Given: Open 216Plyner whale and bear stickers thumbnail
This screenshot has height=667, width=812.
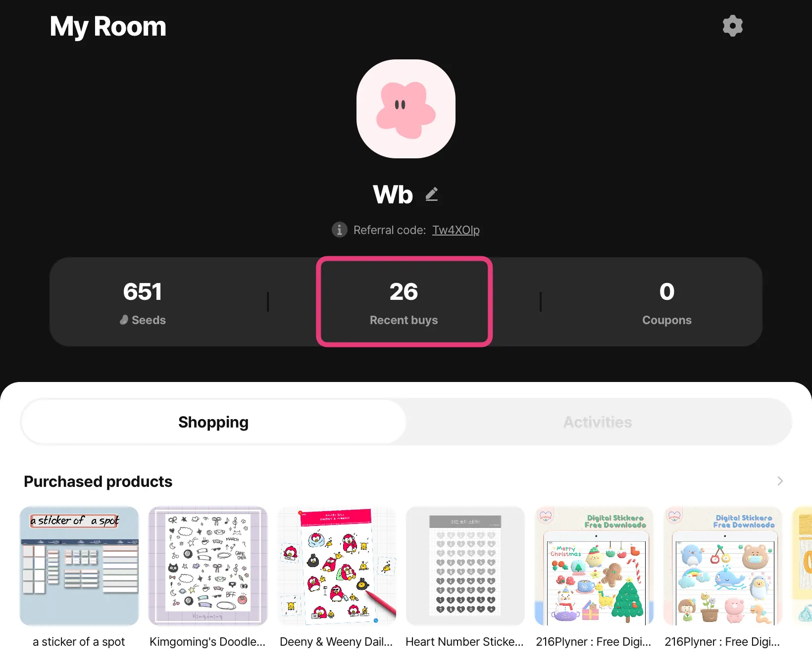Looking at the screenshot, I should point(723,566).
